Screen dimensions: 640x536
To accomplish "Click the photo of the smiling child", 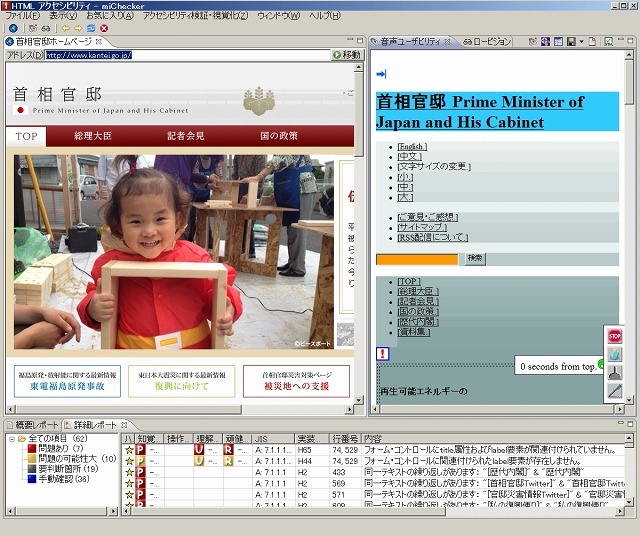I will click(x=174, y=251).
